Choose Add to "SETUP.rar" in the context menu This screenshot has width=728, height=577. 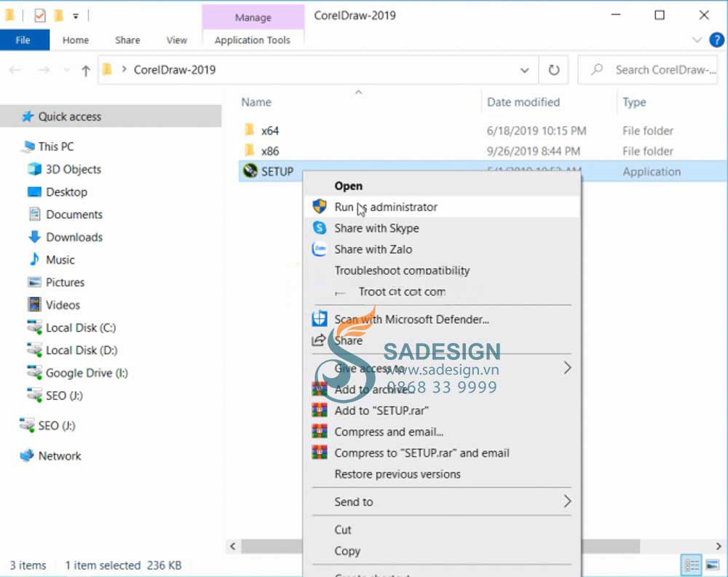[441, 411]
